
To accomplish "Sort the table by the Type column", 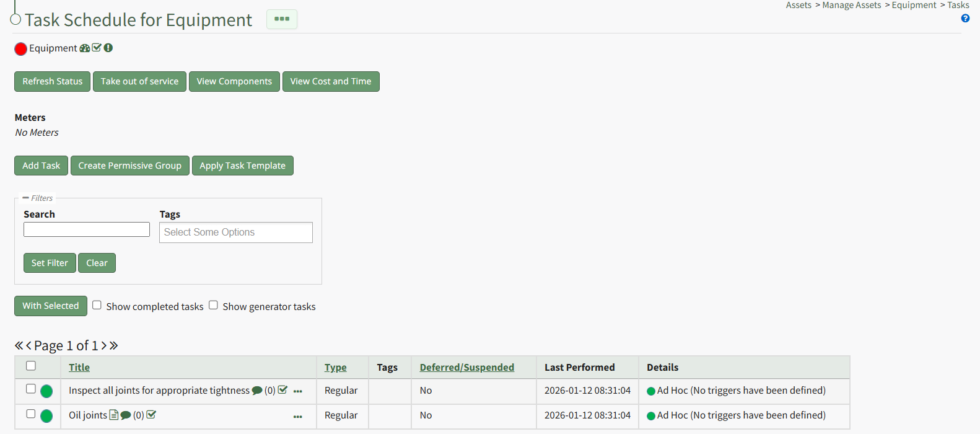I will [335, 368].
